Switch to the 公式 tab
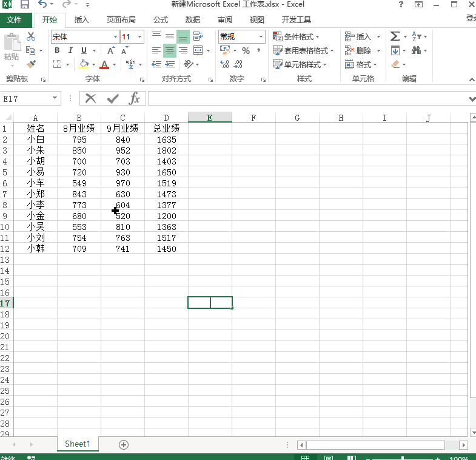The width and height of the screenshot is (476, 460). 161,20
